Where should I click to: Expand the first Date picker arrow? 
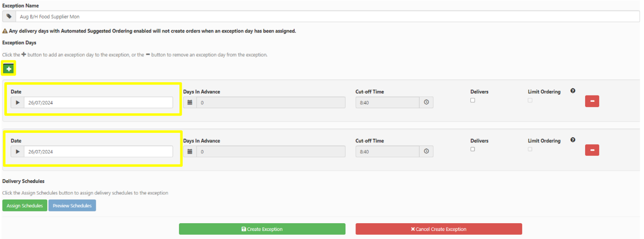[x=18, y=102]
